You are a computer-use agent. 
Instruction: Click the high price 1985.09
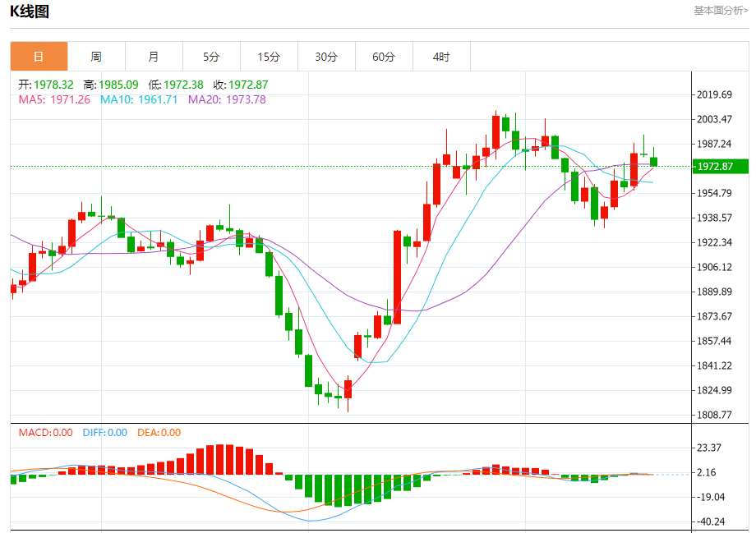click(118, 85)
